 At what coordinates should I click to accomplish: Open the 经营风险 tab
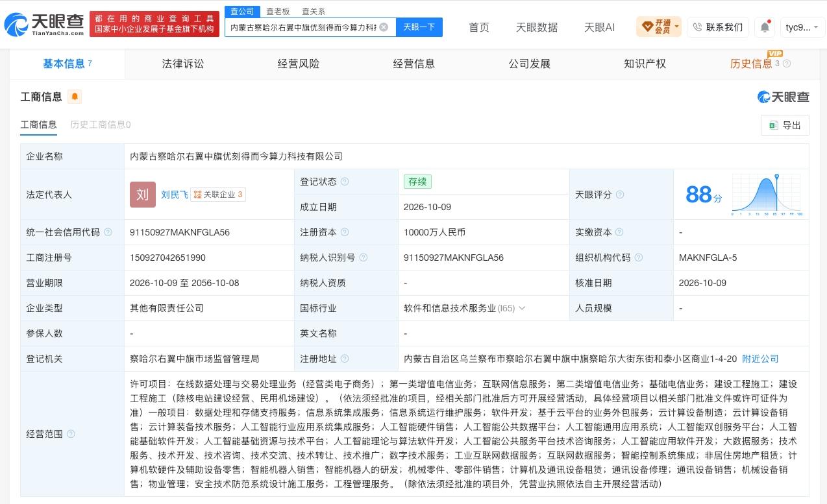tap(299, 64)
